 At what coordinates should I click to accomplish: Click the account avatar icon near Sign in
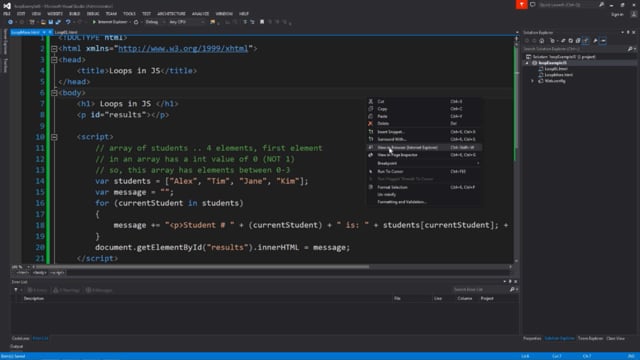633,14
